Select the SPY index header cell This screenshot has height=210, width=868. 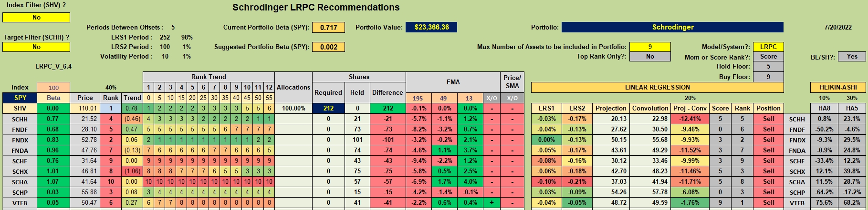coord(20,98)
